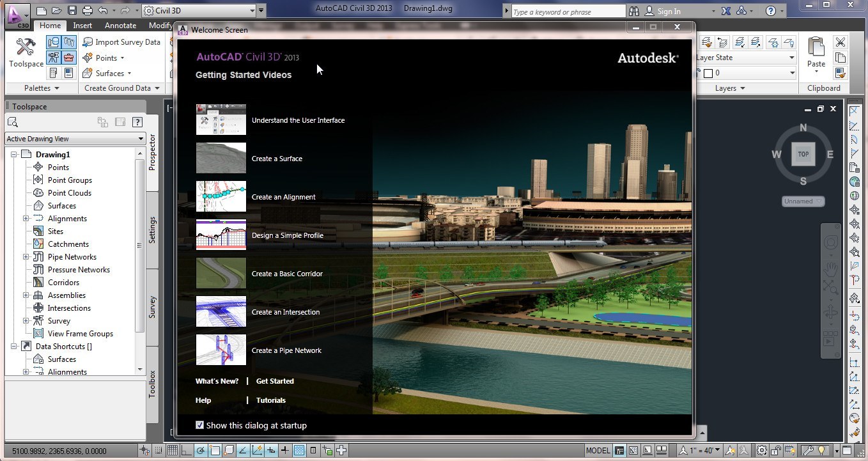Toggle MODEL space button in status bar

point(598,451)
